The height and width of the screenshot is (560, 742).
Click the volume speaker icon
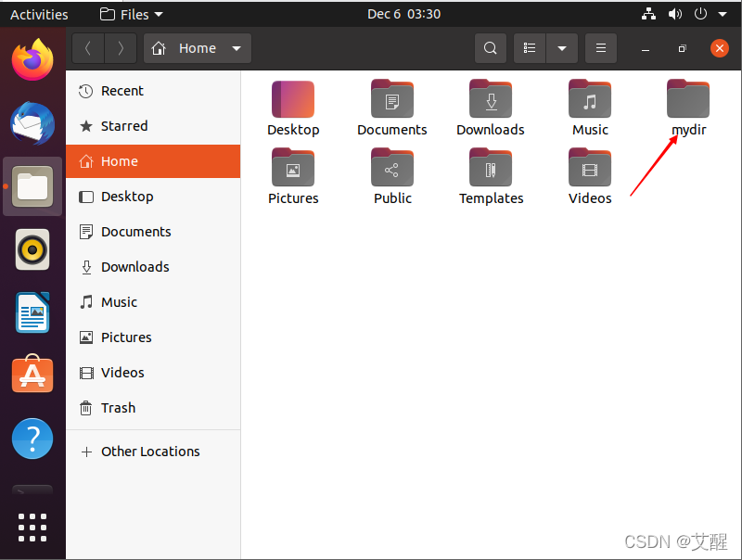coord(675,14)
